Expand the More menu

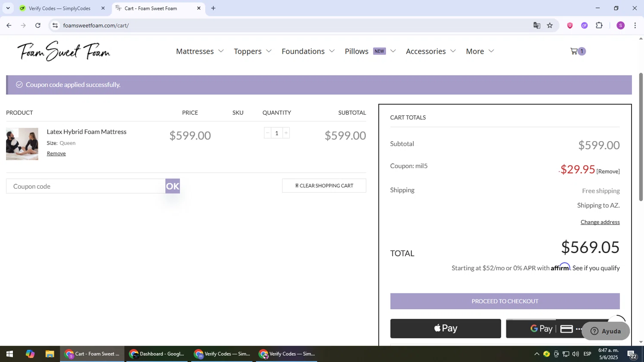coord(480,51)
